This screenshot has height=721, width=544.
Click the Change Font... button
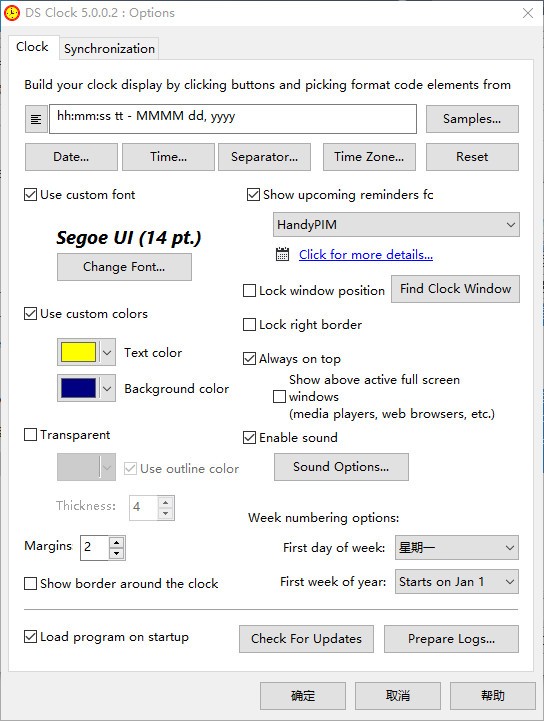coord(124,267)
